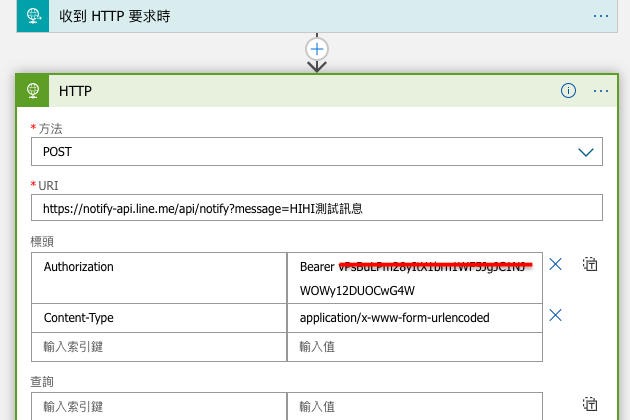The width and height of the screenshot is (630, 420).
Task: Open the HTTP action ellipsis menu
Action: pos(601,91)
